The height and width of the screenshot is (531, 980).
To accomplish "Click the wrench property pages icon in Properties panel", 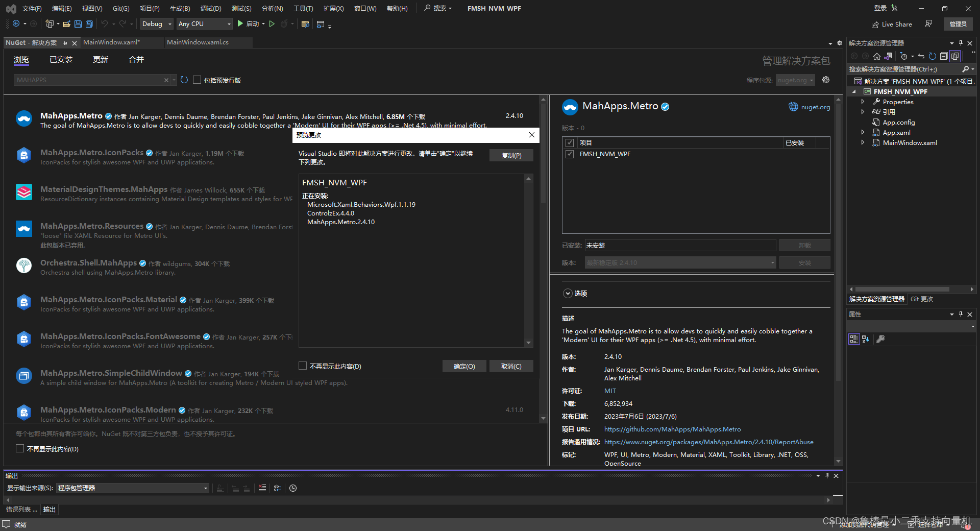I will [x=880, y=339].
